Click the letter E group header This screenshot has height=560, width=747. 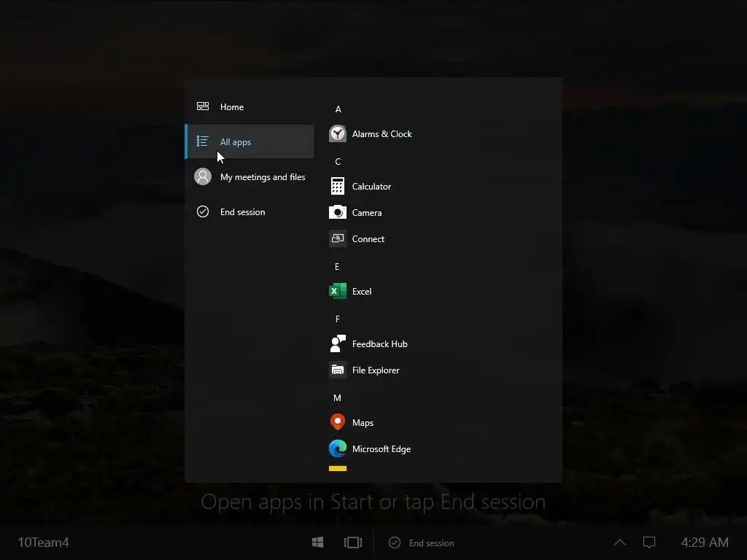(337, 267)
